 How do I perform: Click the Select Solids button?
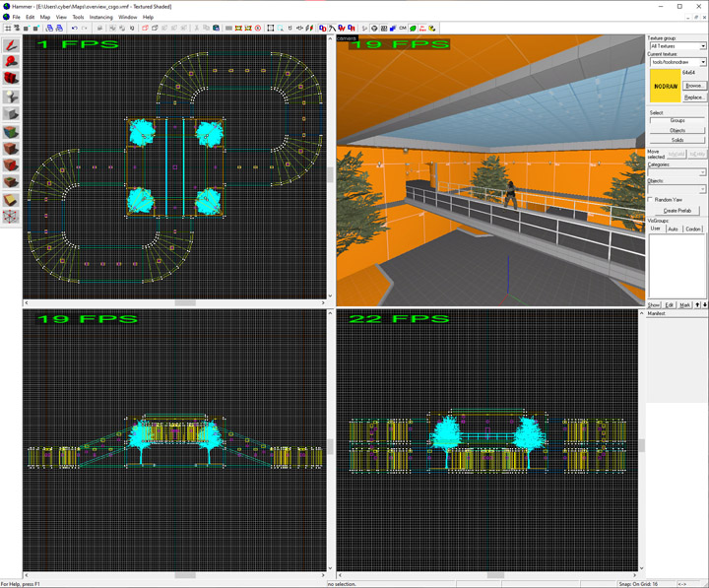coord(677,140)
